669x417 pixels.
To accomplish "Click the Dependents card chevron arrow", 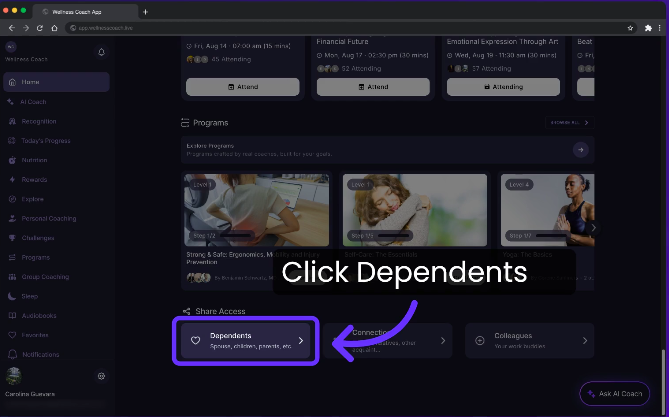I will tap(301, 341).
